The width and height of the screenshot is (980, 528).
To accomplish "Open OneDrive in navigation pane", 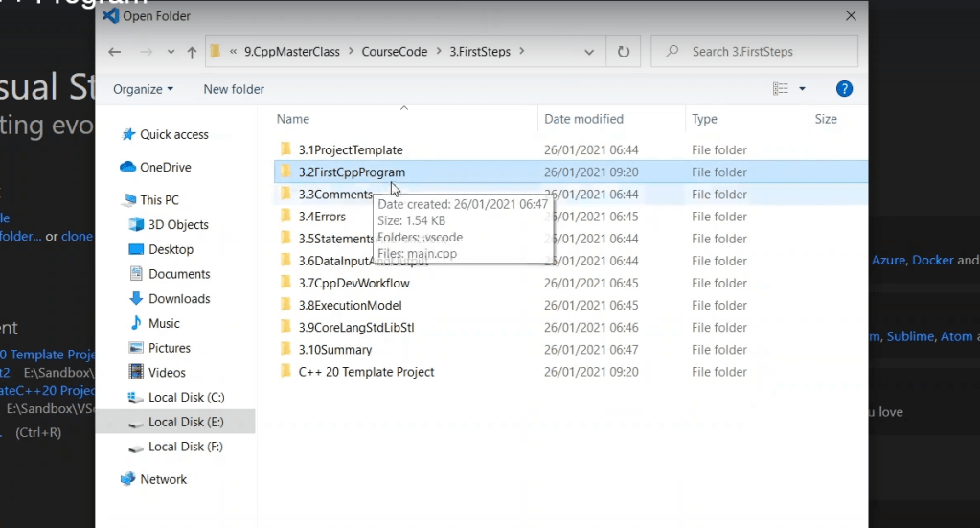I will click(x=166, y=167).
